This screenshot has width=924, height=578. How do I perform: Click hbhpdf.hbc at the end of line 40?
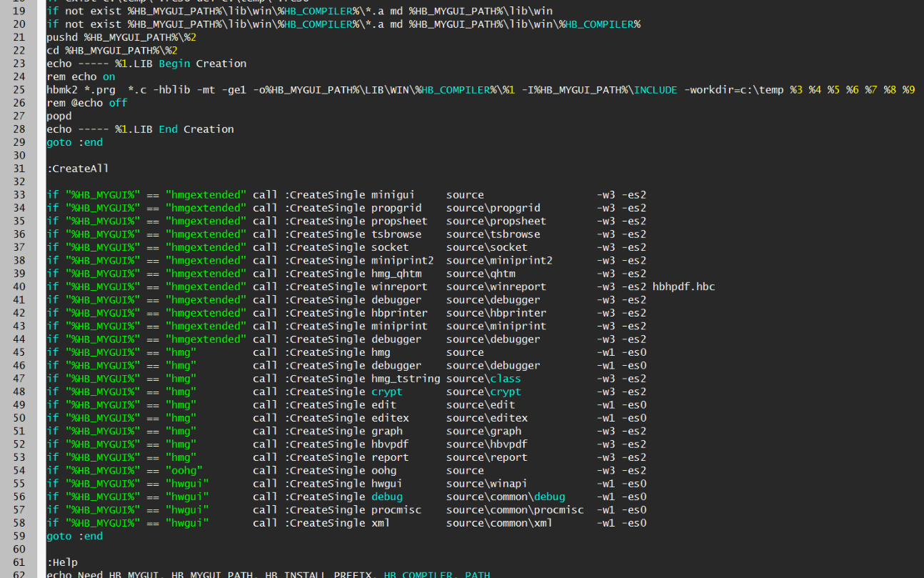click(683, 286)
